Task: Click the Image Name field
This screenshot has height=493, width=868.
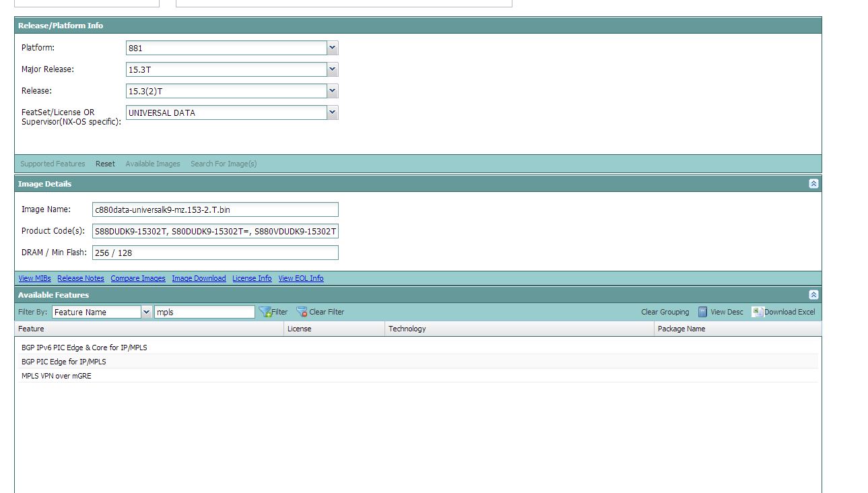Action: point(215,209)
